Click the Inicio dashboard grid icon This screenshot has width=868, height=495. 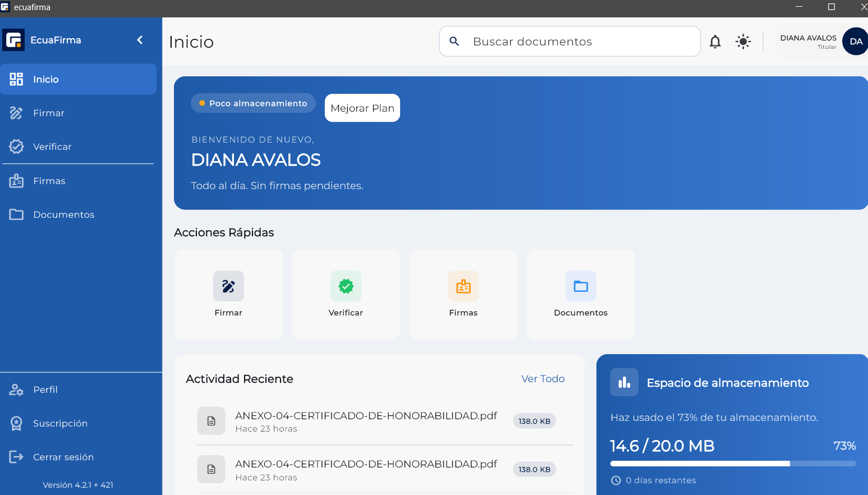point(16,79)
